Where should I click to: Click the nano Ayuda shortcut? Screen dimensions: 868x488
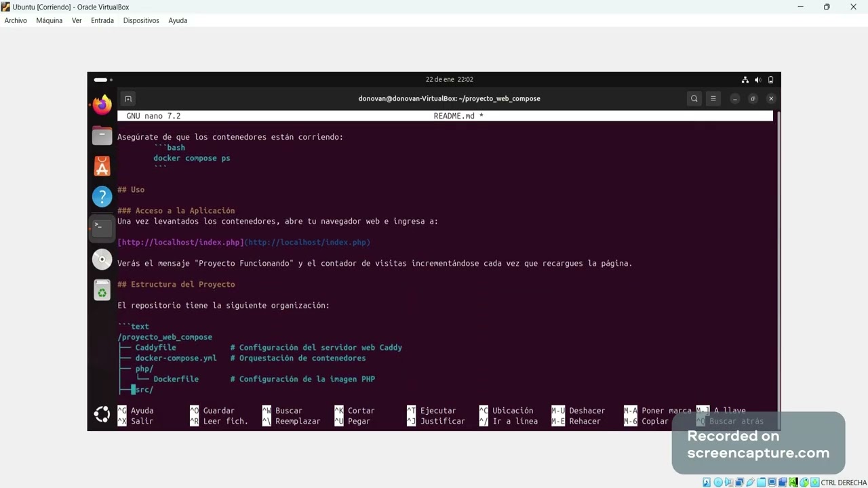[x=136, y=411]
